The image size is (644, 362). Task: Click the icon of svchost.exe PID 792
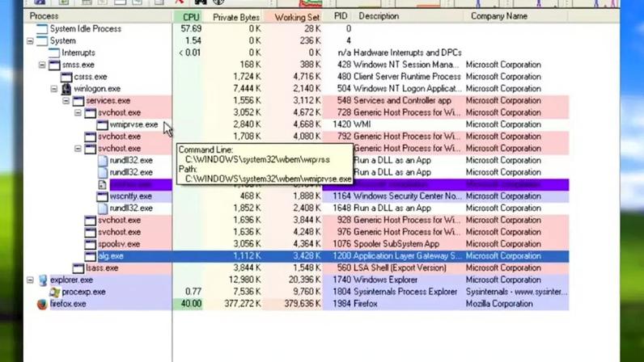coord(90,137)
